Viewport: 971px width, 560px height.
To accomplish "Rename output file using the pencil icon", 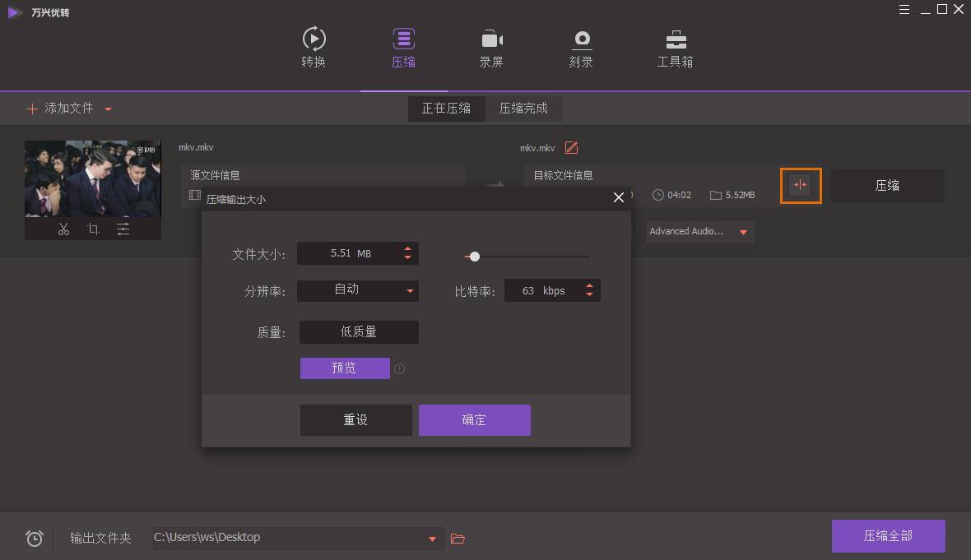I will point(571,148).
